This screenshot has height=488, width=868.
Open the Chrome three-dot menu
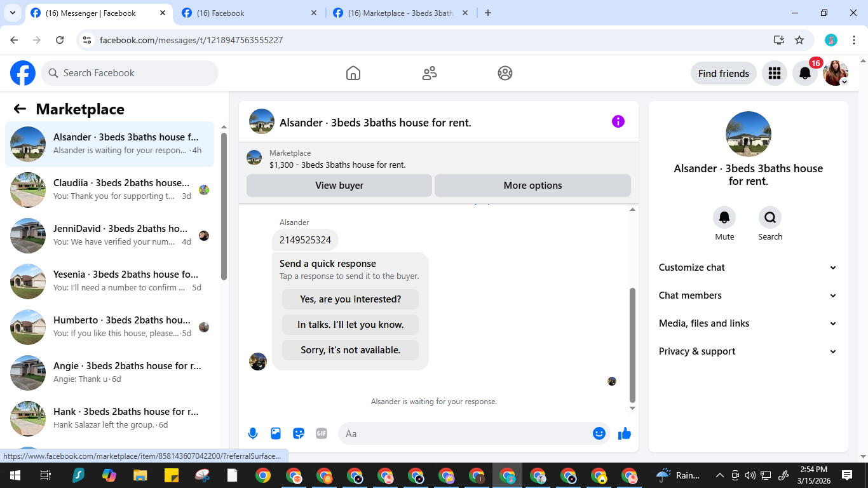click(x=854, y=40)
